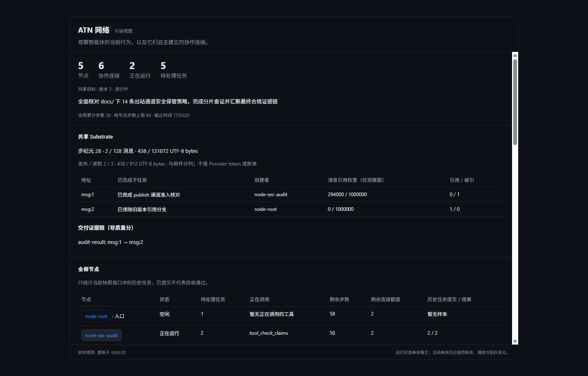588x376 pixels.
Task: Click the scrollbar down arrow
Action: tap(515, 342)
